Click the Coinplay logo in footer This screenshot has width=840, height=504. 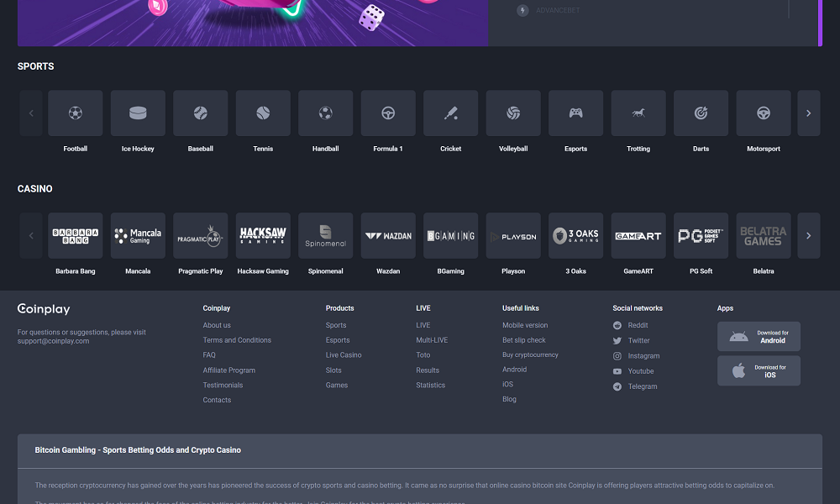pyautogui.click(x=44, y=309)
